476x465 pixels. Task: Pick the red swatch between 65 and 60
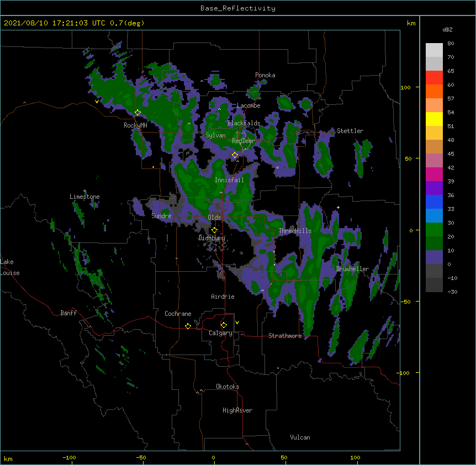(434, 78)
